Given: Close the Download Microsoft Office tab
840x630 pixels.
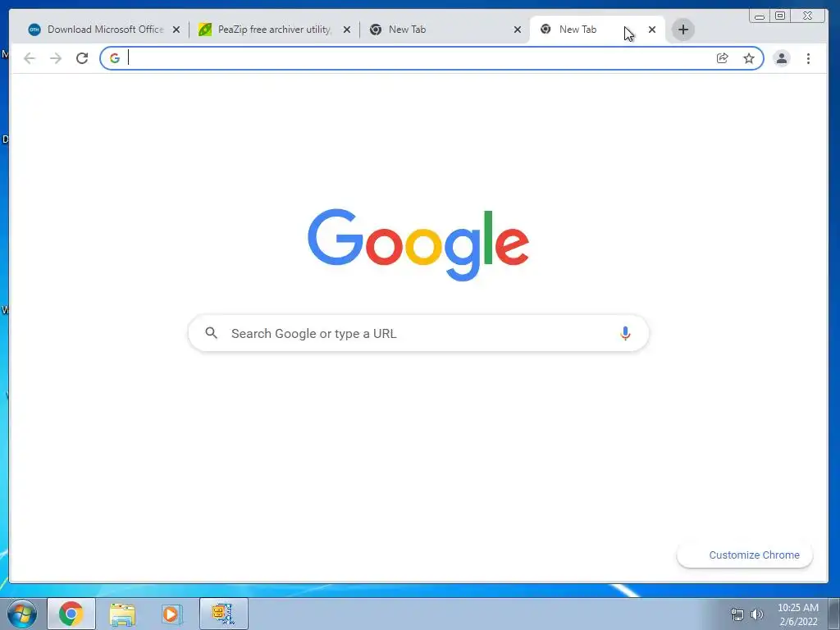Looking at the screenshot, I should [176, 30].
